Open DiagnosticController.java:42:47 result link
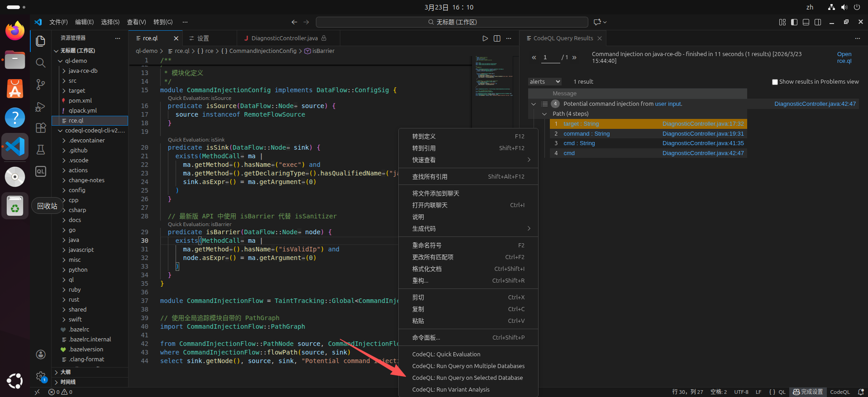 (x=815, y=104)
